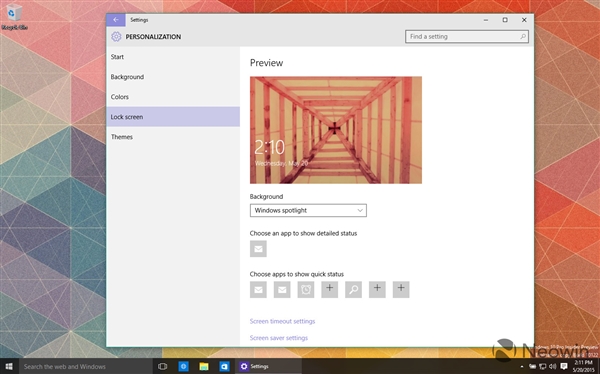The height and width of the screenshot is (374, 600).
Task: Click the battery icon in system tray
Action: pos(532,367)
